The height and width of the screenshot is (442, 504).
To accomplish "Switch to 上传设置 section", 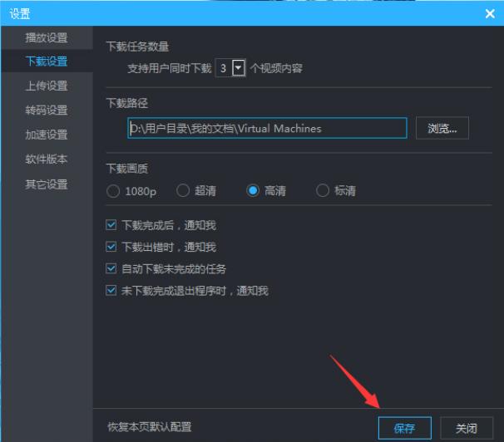I will coord(47,86).
